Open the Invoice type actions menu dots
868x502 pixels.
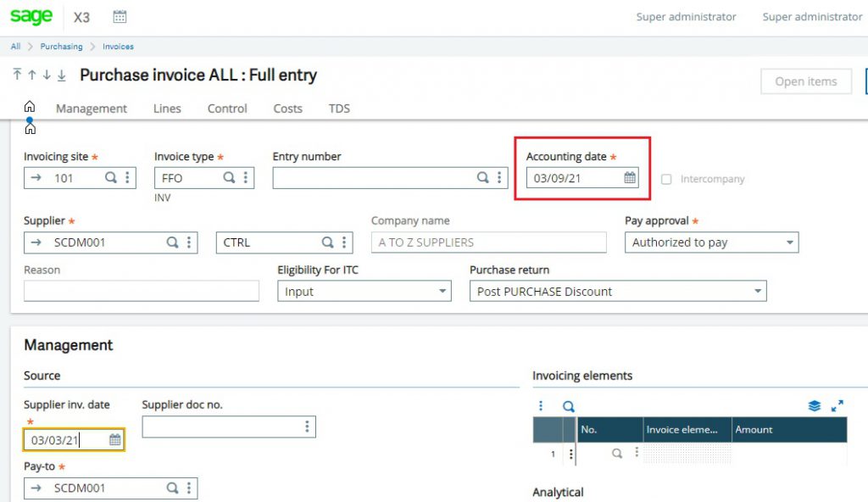pos(246,178)
